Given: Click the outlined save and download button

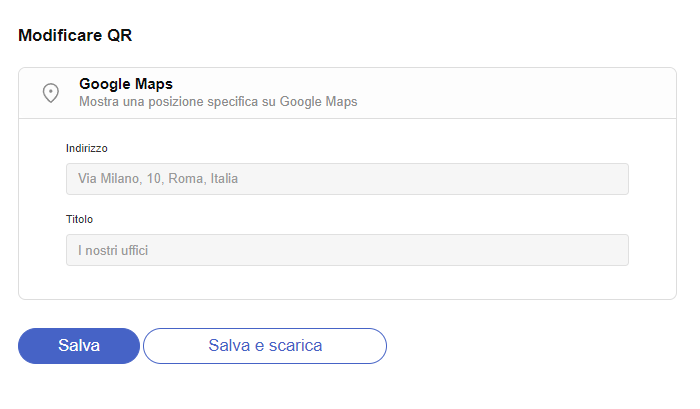Looking at the screenshot, I should (x=265, y=346).
